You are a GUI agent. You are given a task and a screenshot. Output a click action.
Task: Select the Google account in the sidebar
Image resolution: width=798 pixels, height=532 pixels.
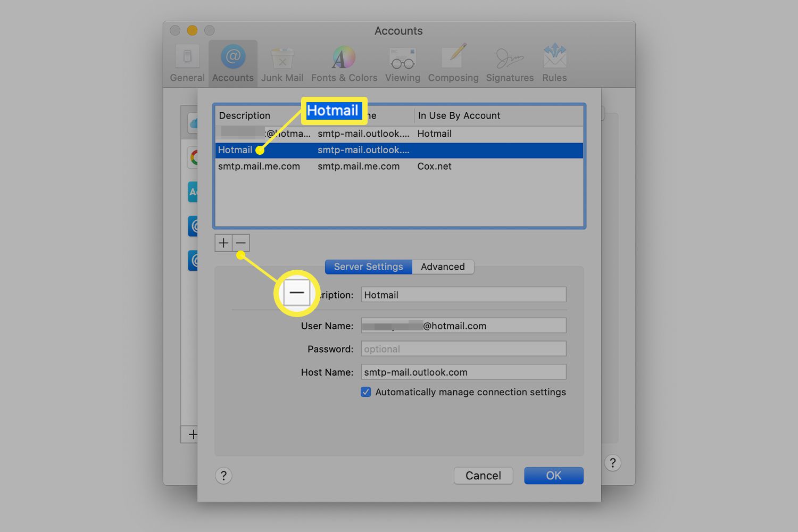(x=194, y=157)
